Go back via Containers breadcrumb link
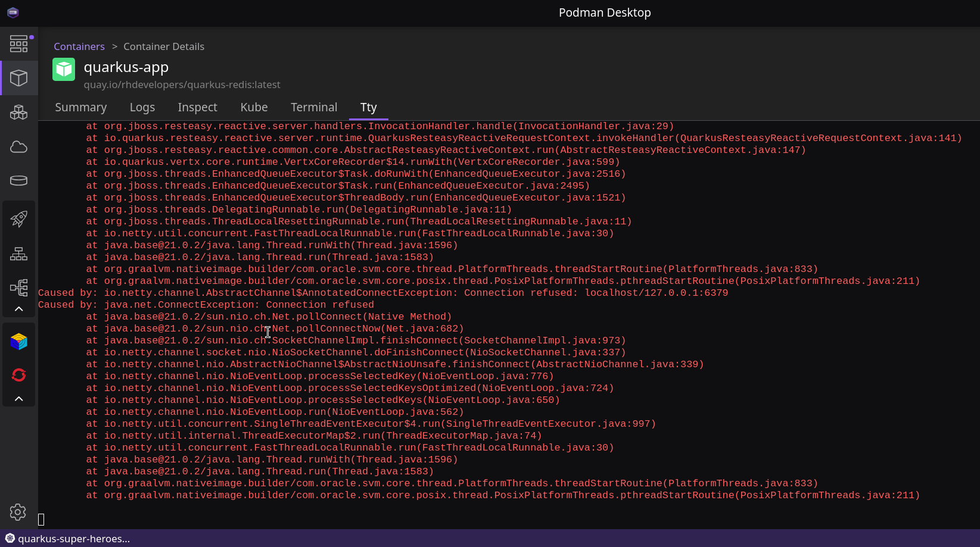Image resolution: width=980 pixels, height=547 pixels. pos(79,46)
